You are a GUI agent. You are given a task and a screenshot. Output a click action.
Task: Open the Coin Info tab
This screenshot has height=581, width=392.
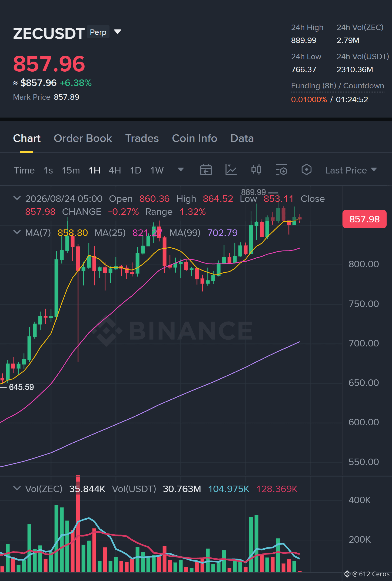tap(194, 138)
